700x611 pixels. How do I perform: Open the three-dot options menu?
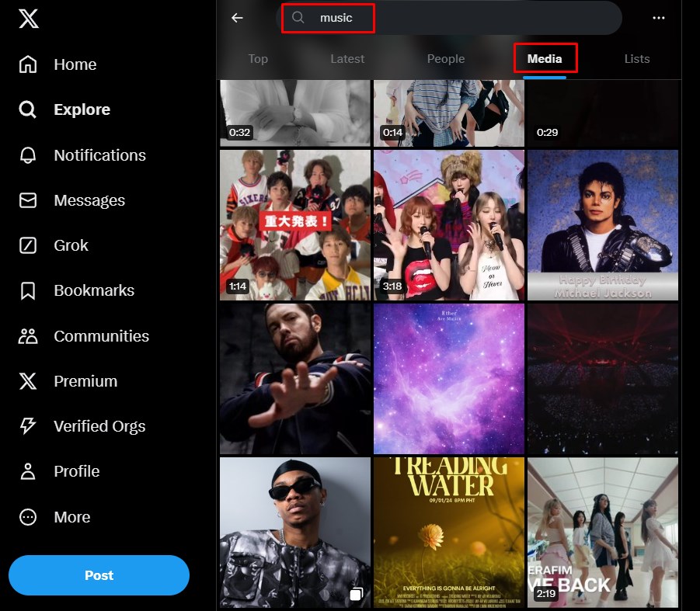pyautogui.click(x=659, y=18)
